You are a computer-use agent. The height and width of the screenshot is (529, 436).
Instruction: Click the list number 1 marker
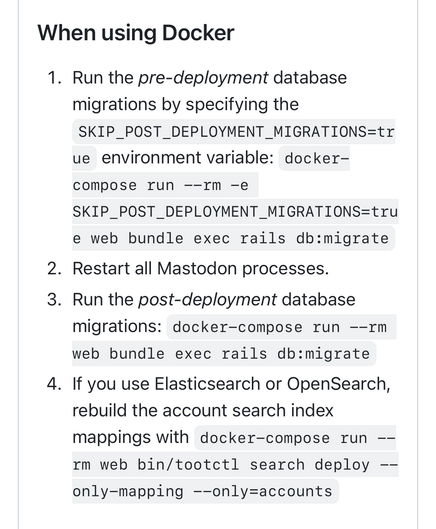[x=54, y=78]
